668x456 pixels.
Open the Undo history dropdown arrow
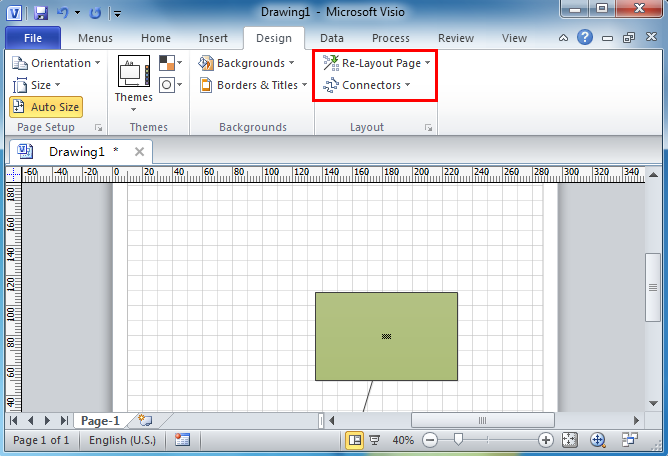click(78, 13)
